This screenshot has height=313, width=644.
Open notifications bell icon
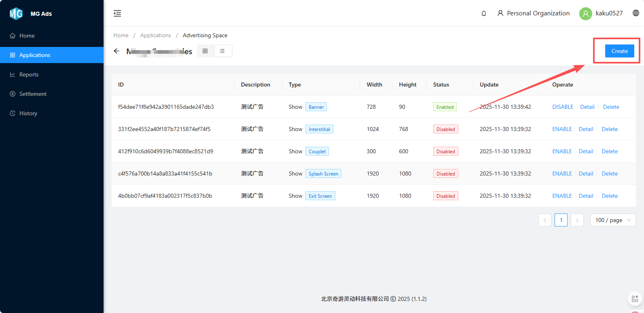click(x=484, y=13)
